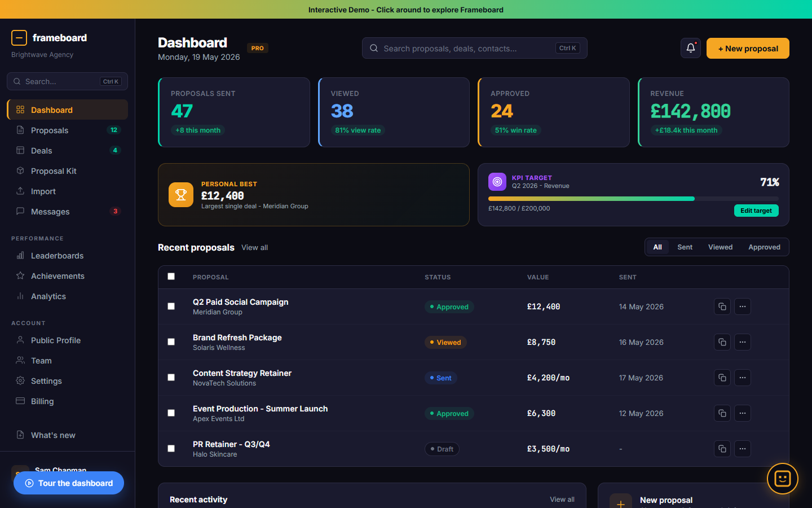The width and height of the screenshot is (812, 508).
Task: Focus the search proposals, deals, contacts field
Action: [x=475, y=49]
